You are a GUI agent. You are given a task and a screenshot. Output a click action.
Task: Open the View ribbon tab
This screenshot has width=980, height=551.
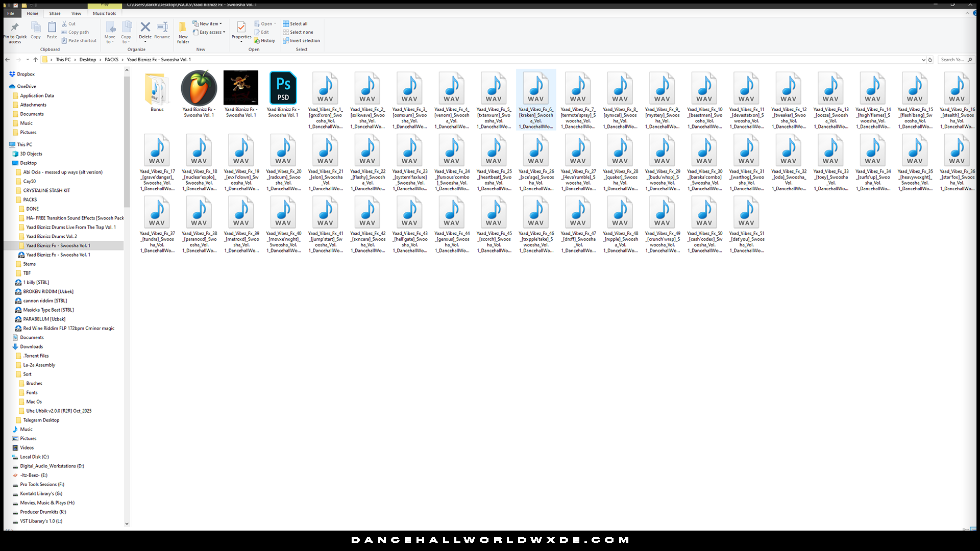(76, 13)
